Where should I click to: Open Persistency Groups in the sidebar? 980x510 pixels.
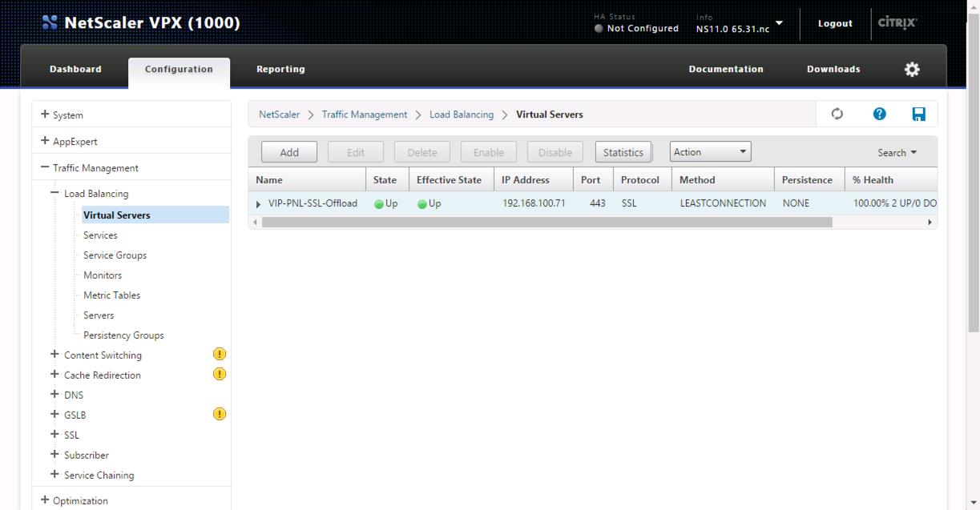click(x=123, y=335)
